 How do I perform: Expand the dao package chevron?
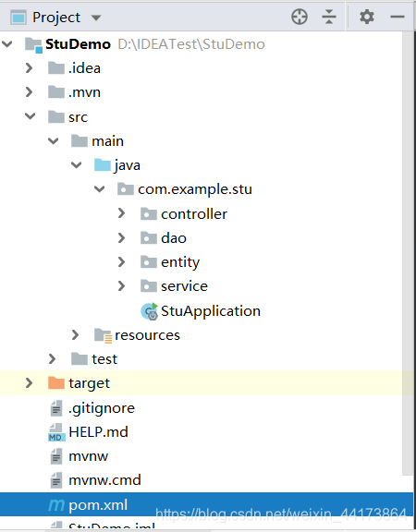coord(122,238)
